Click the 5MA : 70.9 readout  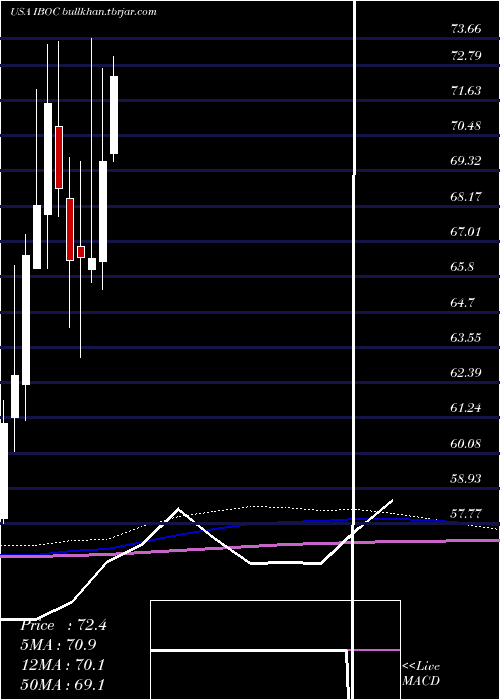coord(58,645)
